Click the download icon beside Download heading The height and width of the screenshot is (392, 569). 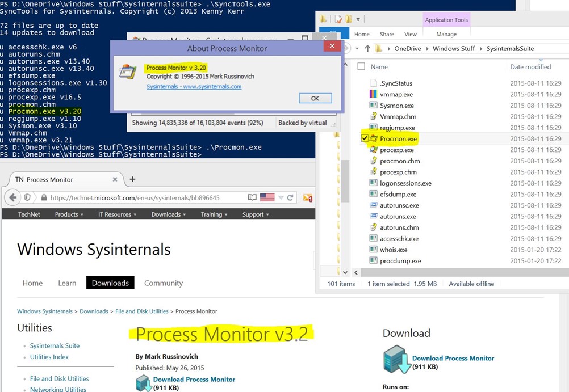tap(397, 359)
